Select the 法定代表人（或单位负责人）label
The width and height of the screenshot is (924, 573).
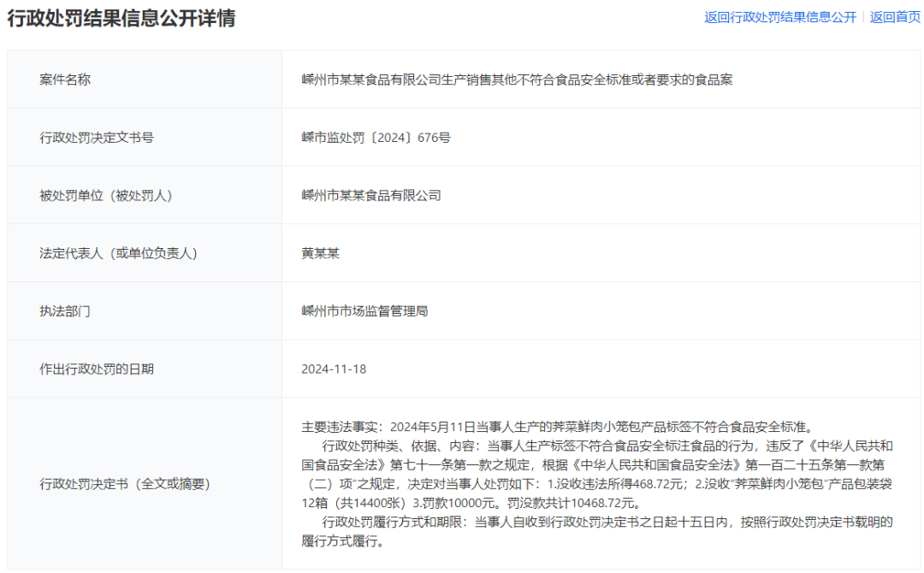coord(118,253)
